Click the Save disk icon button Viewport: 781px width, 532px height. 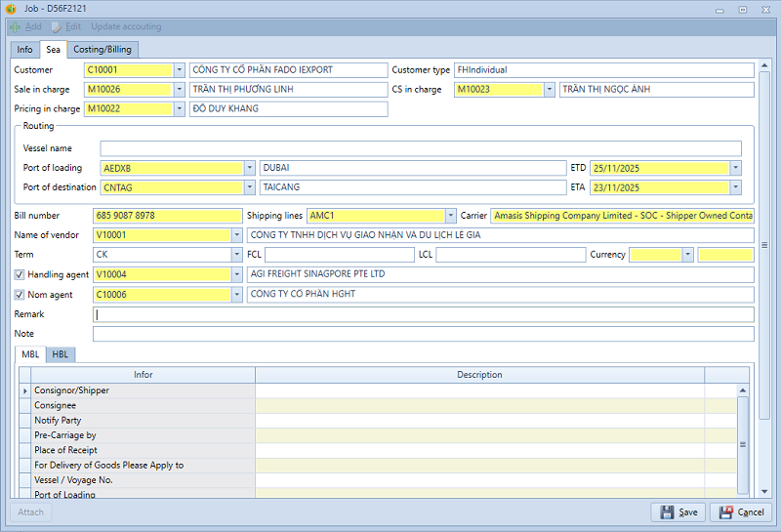tap(668, 512)
